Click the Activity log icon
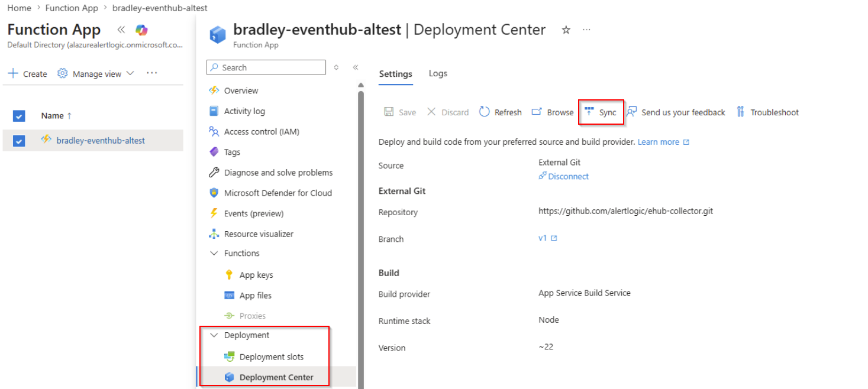Image resolution: width=868 pixels, height=389 pixels. pyautogui.click(x=214, y=111)
